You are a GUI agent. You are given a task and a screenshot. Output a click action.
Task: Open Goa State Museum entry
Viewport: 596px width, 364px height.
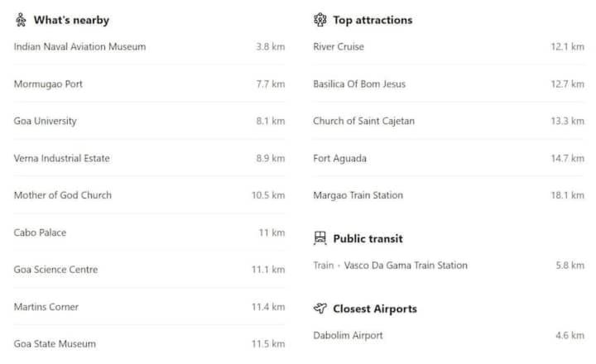pyautogui.click(x=149, y=343)
